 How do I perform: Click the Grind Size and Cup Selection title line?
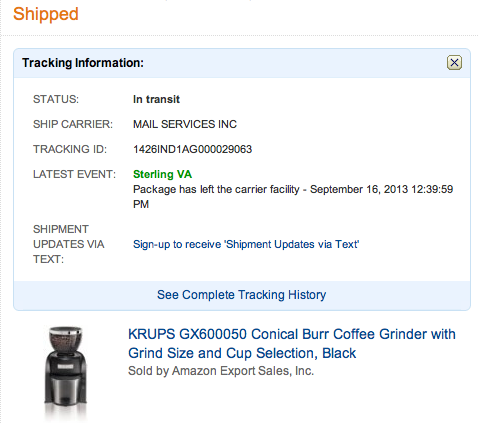242,353
